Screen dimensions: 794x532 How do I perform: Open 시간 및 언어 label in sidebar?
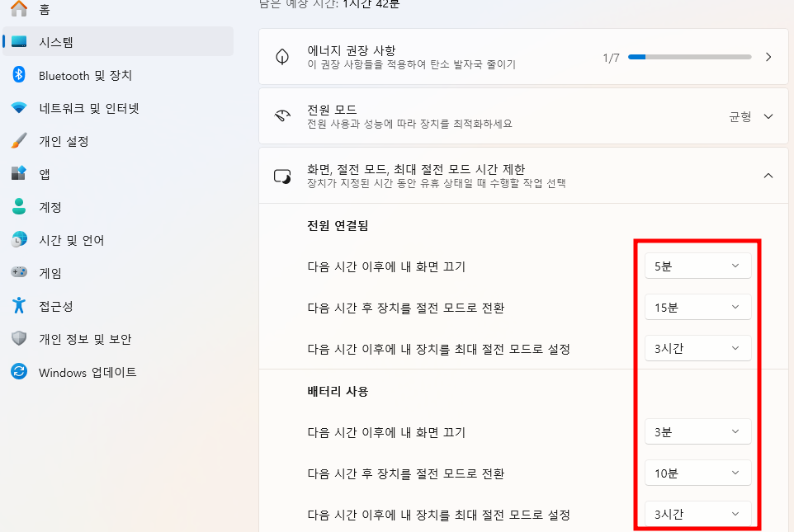71,240
